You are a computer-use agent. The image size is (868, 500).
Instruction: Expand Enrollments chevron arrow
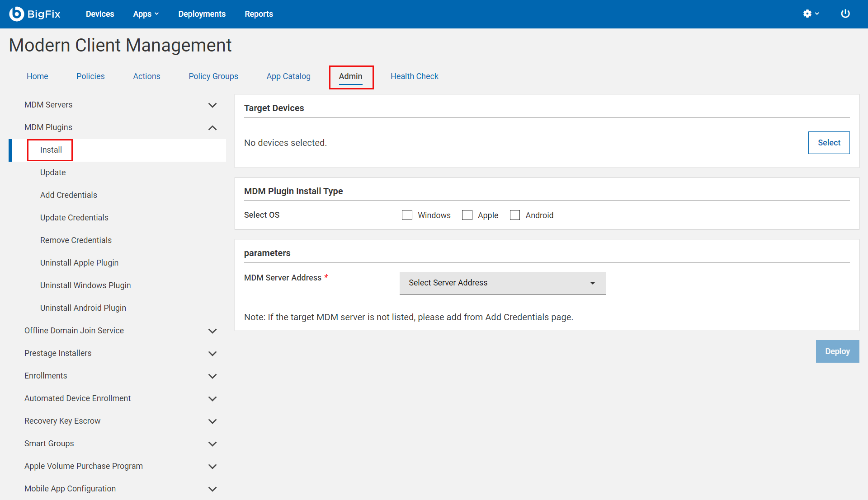(212, 376)
